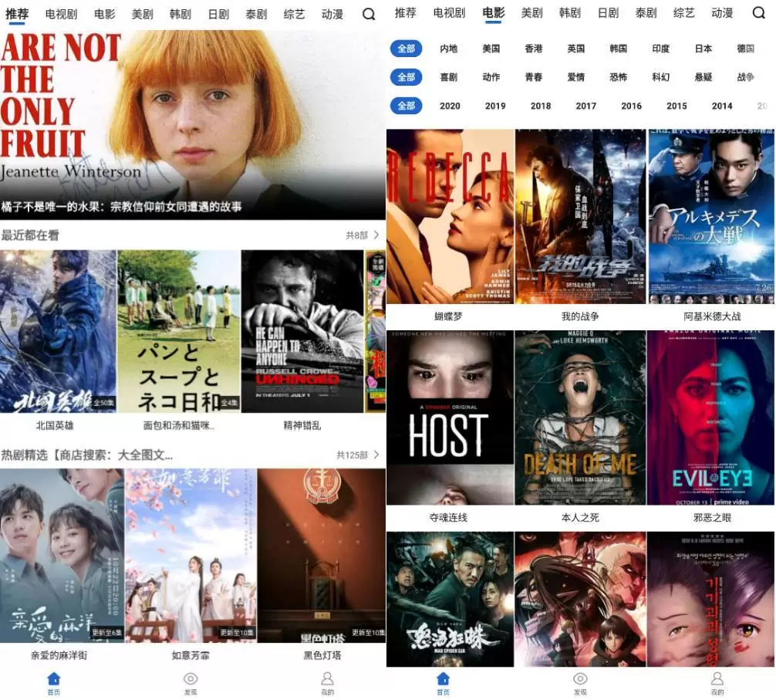Open the 橘子不是唯一的水果 featured banner
This screenshot has width=776, height=700.
(x=193, y=125)
